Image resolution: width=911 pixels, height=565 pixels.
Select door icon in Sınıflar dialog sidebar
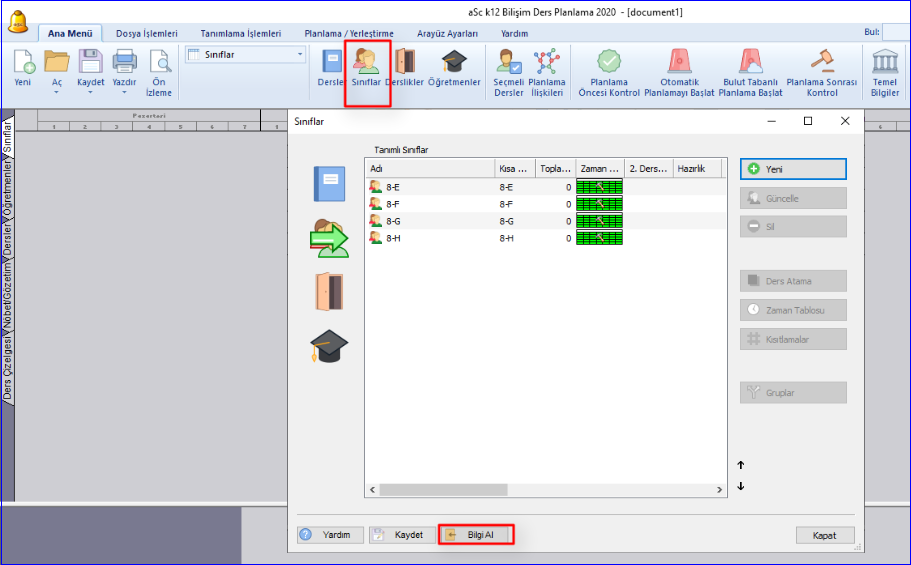329,291
